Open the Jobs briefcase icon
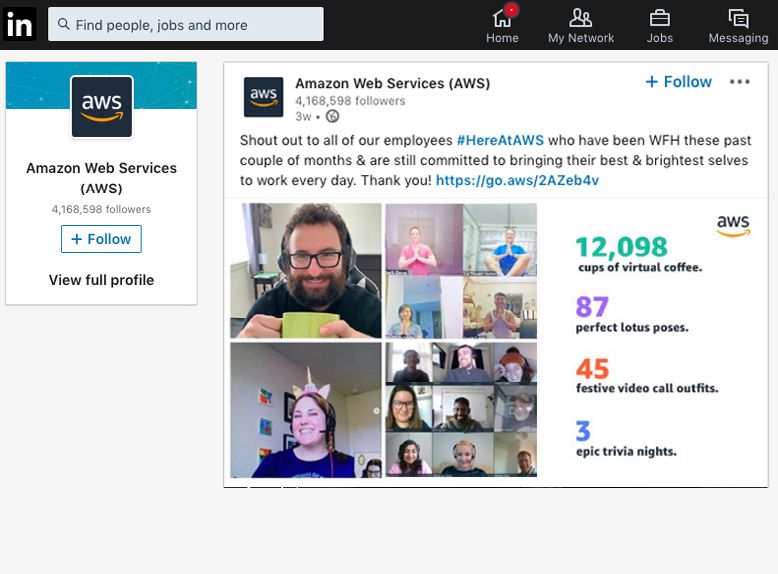778x574 pixels. pos(659,18)
